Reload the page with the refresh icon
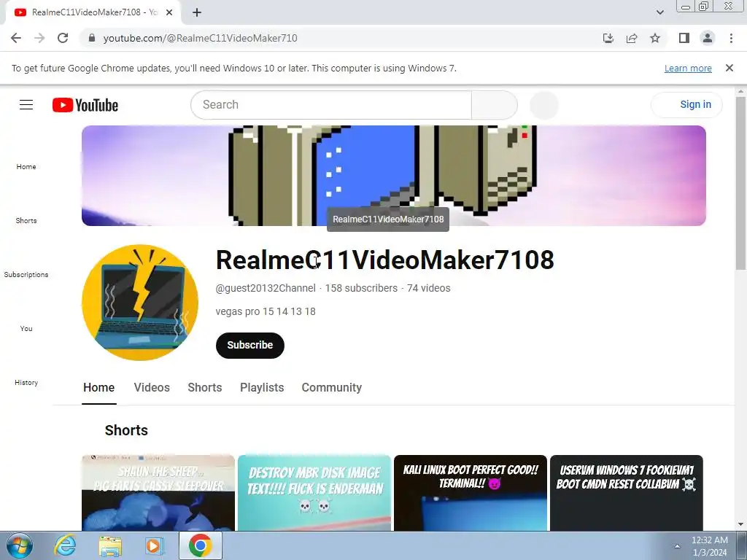Screen dimensions: 747x560 63,38
